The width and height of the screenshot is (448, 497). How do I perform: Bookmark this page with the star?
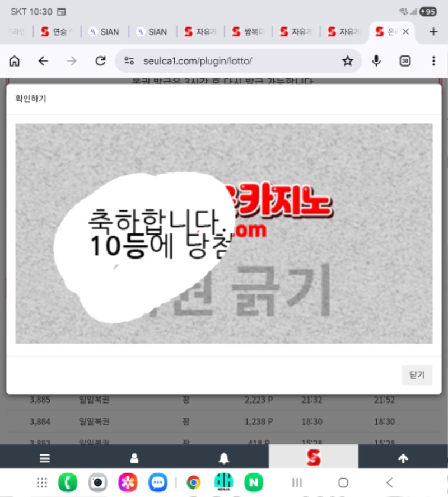pyautogui.click(x=348, y=61)
